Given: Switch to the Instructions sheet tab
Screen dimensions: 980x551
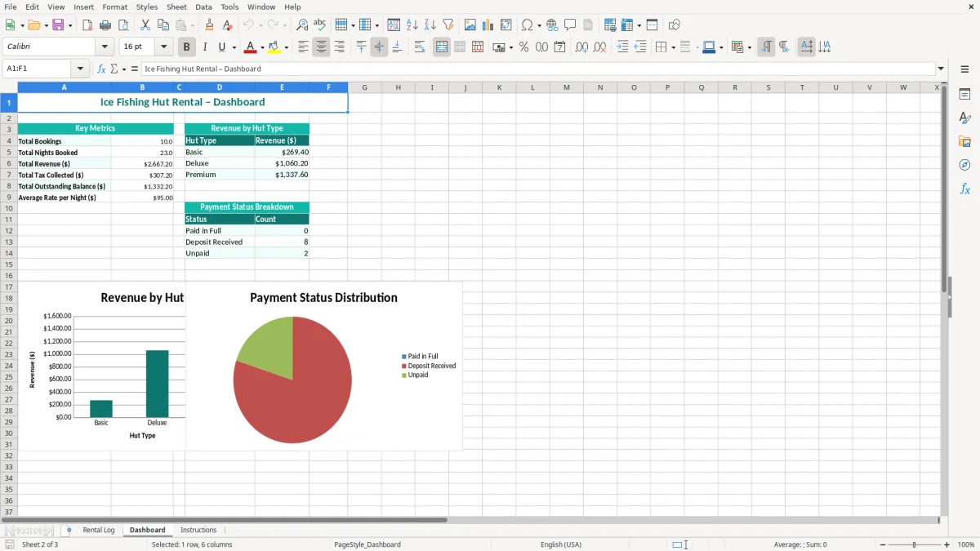Looking at the screenshot, I should [198, 530].
